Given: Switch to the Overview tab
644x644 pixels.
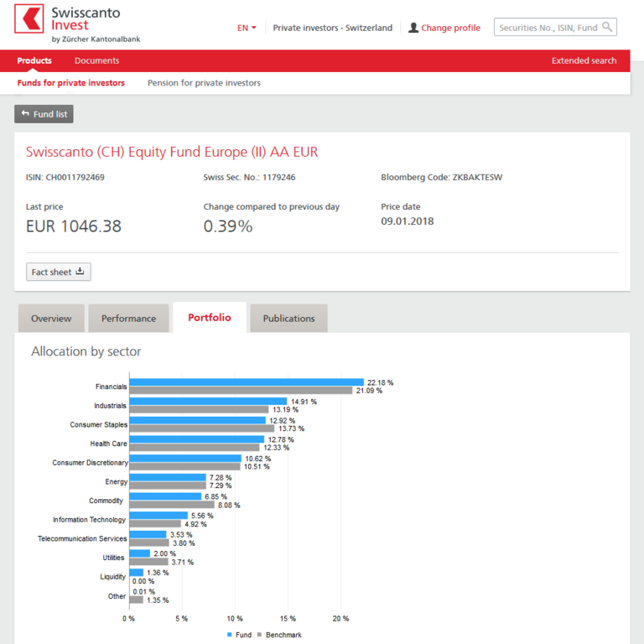Looking at the screenshot, I should pyautogui.click(x=51, y=319).
